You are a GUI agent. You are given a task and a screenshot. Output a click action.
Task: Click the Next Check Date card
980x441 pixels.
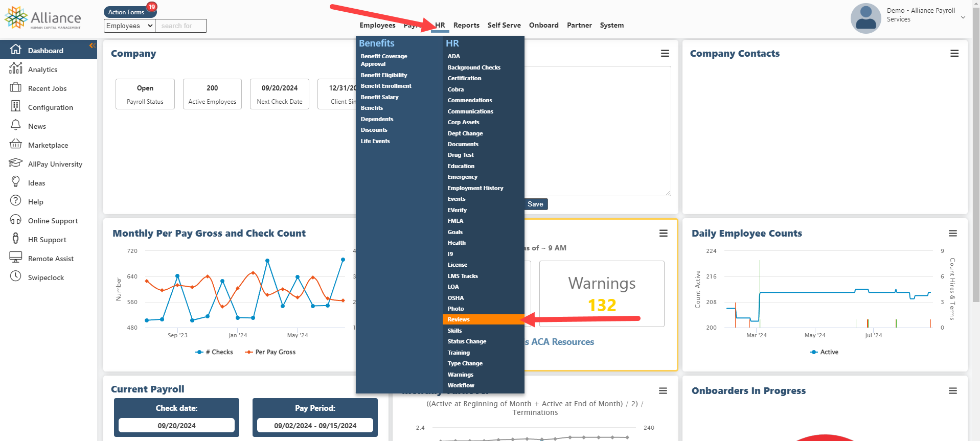(280, 94)
